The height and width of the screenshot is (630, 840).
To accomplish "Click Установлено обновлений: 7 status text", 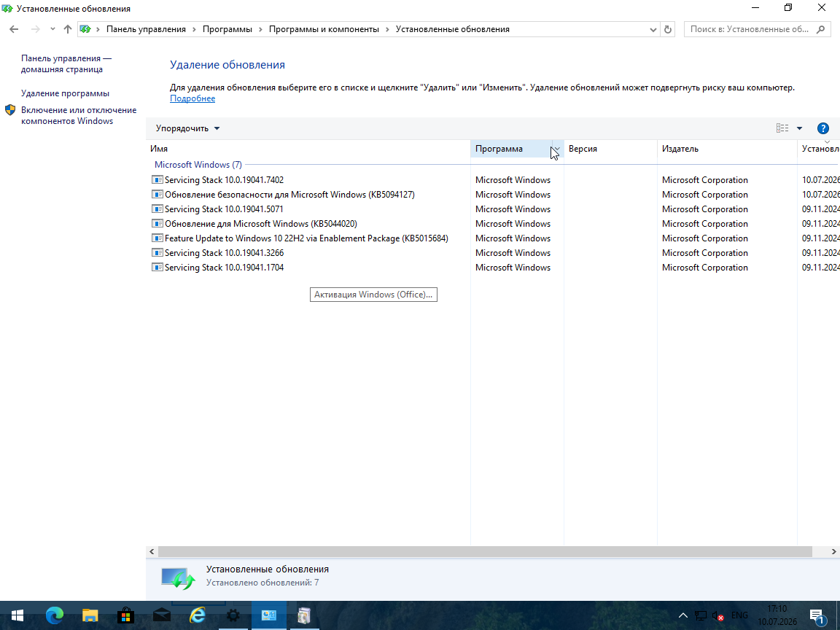I will [x=262, y=583].
